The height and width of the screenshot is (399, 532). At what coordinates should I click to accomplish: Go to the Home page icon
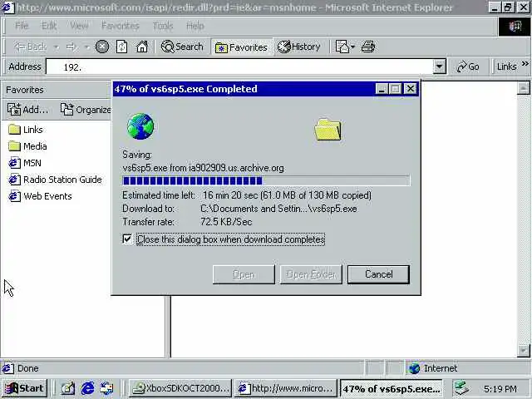tap(142, 47)
